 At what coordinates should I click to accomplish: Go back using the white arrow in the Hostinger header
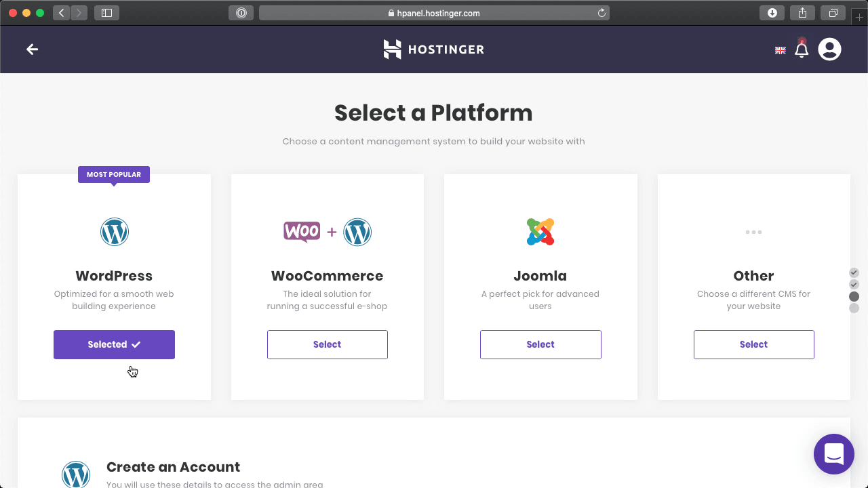pyautogui.click(x=32, y=49)
